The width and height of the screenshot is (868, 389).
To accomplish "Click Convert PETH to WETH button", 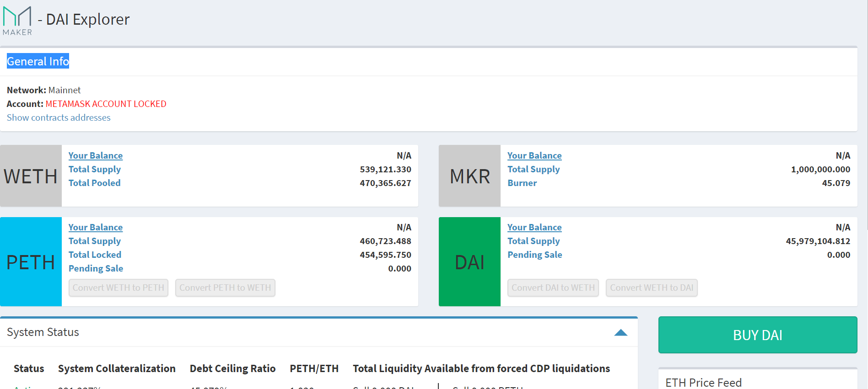I will [x=225, y=288].
